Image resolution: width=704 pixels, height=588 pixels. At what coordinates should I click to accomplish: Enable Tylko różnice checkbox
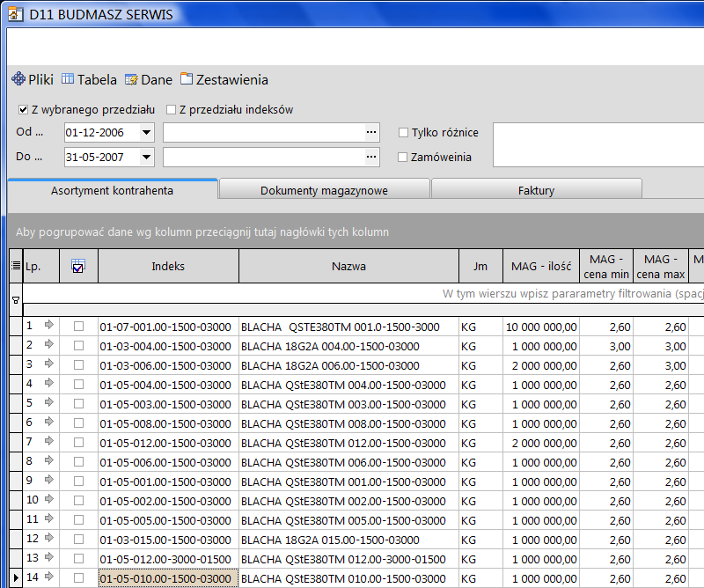click(x=403, y=133)
